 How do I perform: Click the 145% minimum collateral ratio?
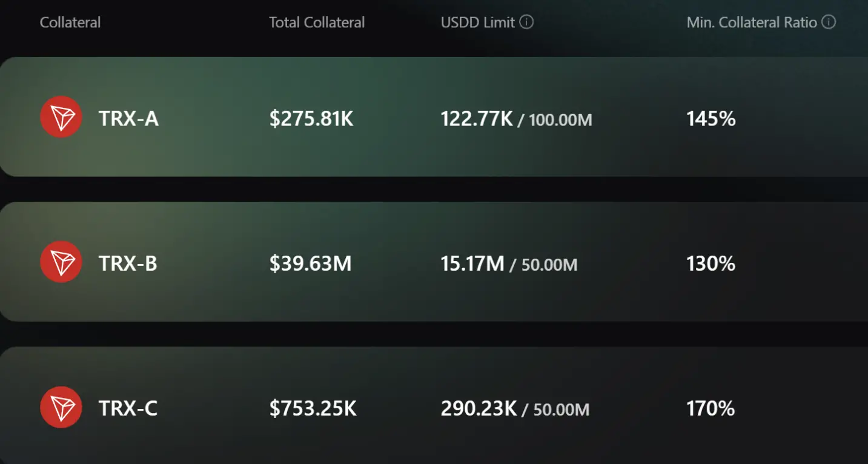(x=711, y=118)
